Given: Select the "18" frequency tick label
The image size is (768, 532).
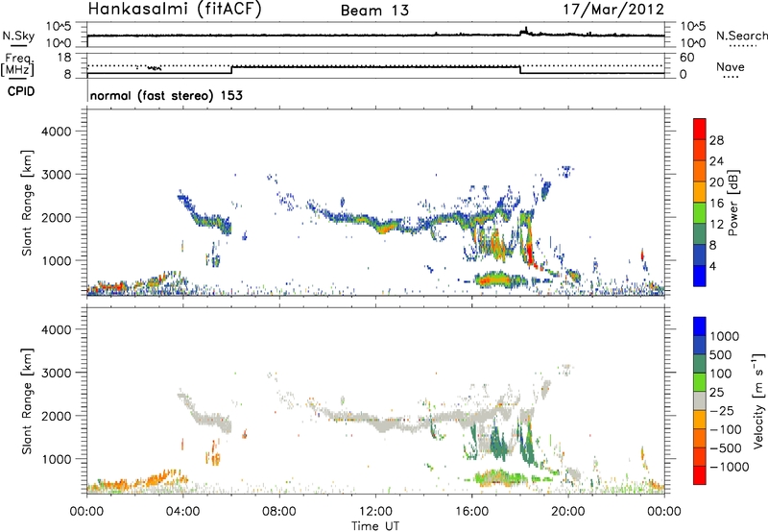Looking at the screenshot, I should point(64,58).
